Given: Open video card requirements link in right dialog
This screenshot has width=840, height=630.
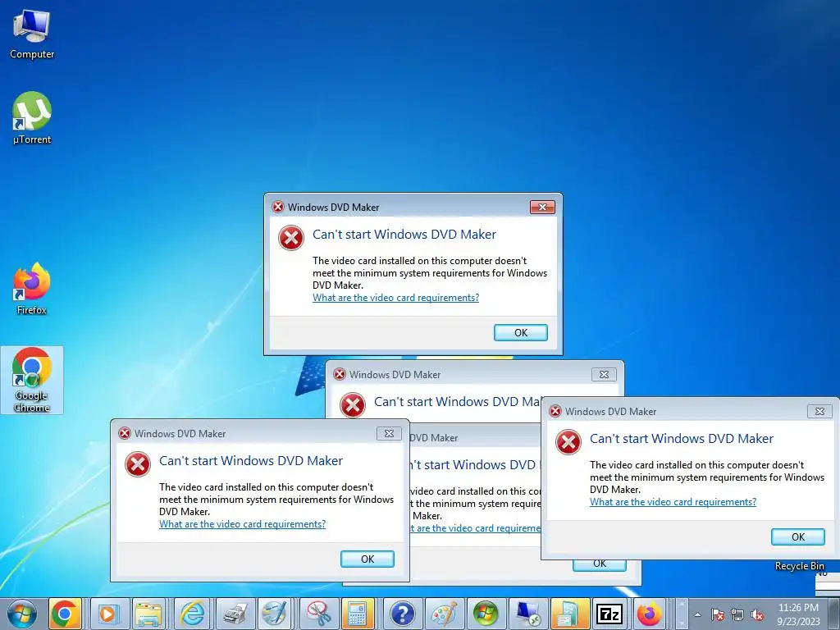Looking at the screenshot, I should [673, 502].
